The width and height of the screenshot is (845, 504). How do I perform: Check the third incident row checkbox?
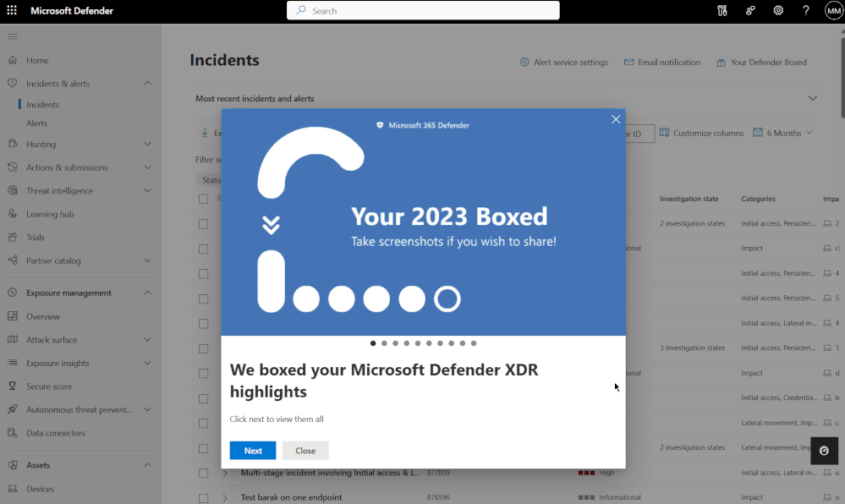(x=203, y=274)
